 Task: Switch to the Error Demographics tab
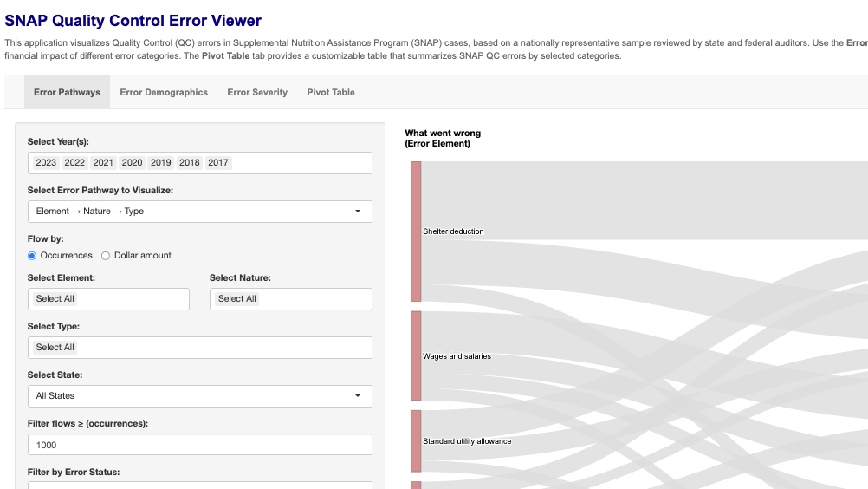pos(164,92)
